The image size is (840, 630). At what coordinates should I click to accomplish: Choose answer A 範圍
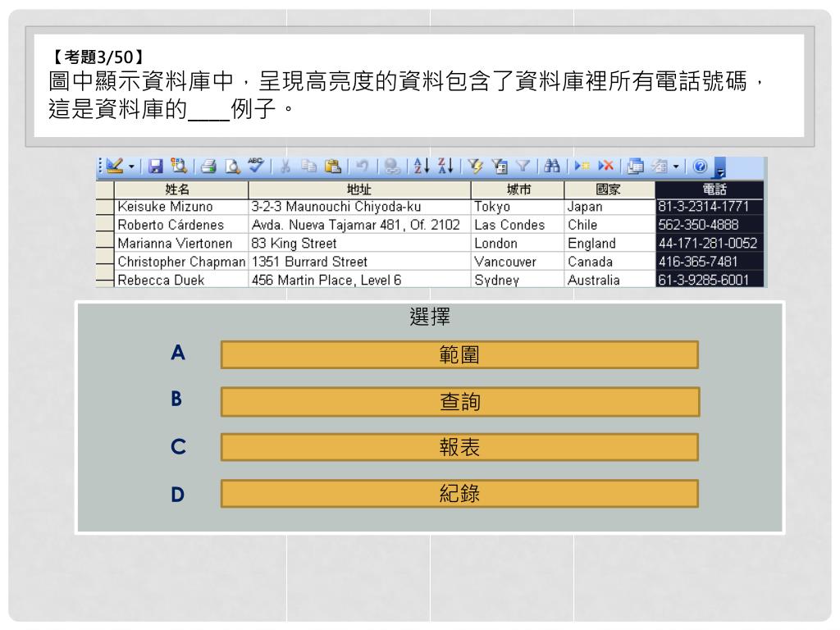[x=459, y=354]
